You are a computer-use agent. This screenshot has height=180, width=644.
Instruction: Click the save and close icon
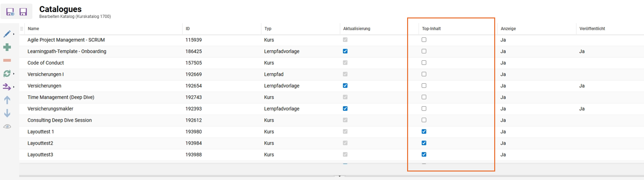pyautogui.click(x=10, y=12)
